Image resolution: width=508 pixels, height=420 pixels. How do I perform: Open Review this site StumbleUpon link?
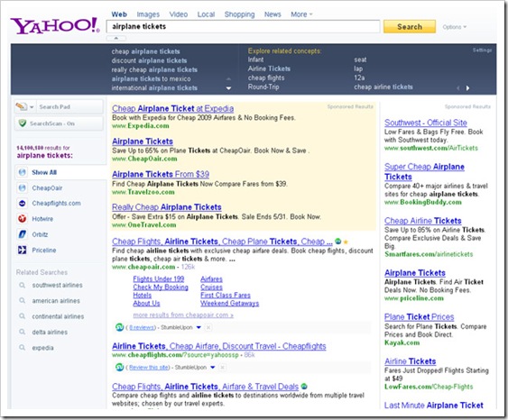pyautogui.click(x=149, y=367)
